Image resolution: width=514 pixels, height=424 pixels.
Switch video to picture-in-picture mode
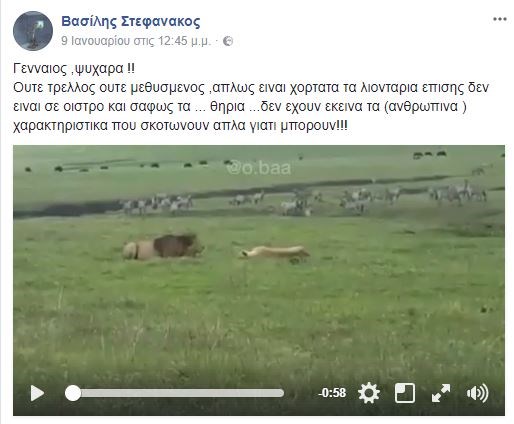[x=405, y=393]
